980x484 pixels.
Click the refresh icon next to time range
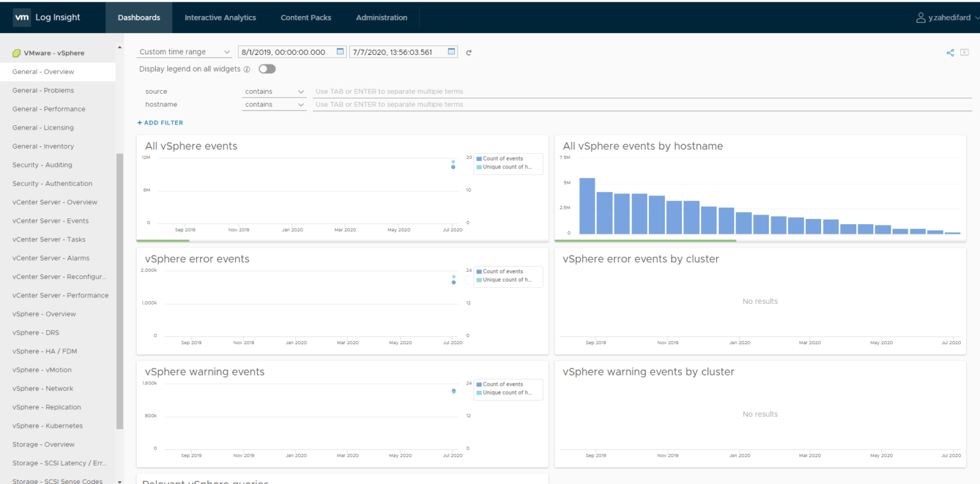468,52
